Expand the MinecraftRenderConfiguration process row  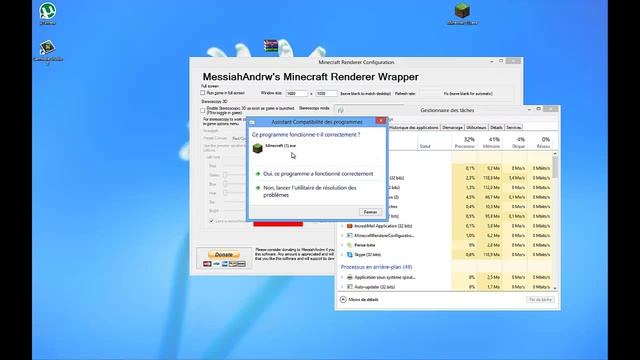point(342,236)
